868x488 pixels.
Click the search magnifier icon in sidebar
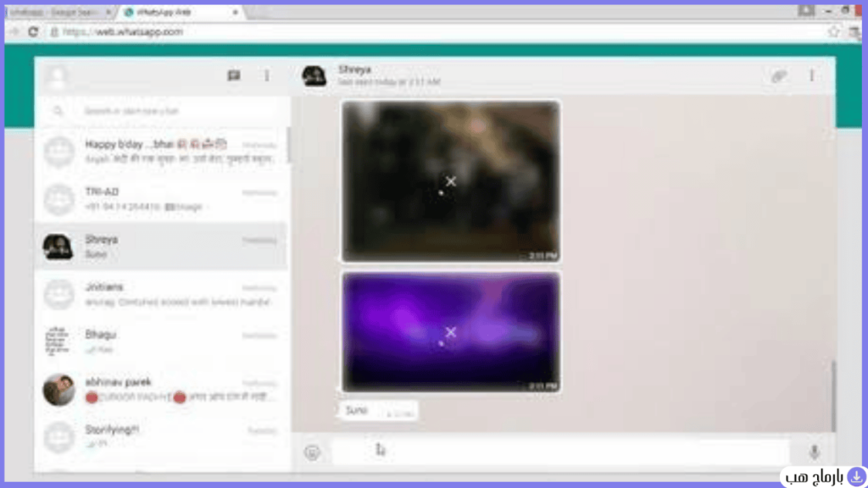tap(58, 111)
